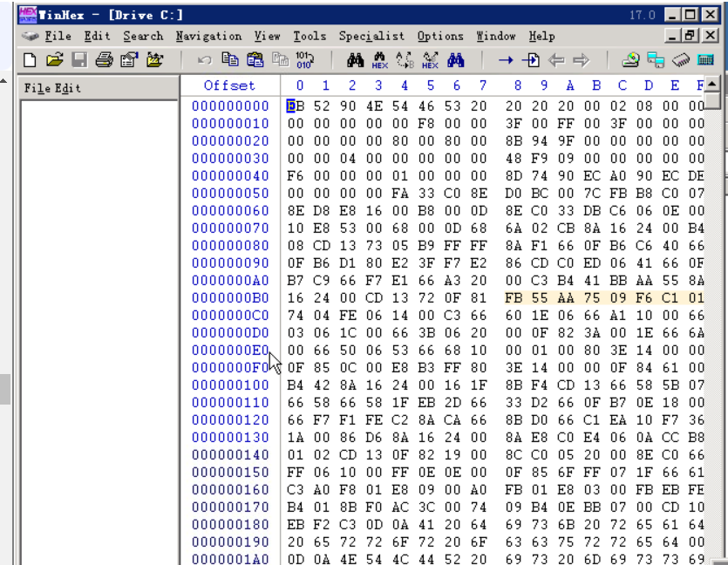Viewport: 728px width, 565px height.
Task: Click the Write clipboard icon
Action: [x=280, y=60]
